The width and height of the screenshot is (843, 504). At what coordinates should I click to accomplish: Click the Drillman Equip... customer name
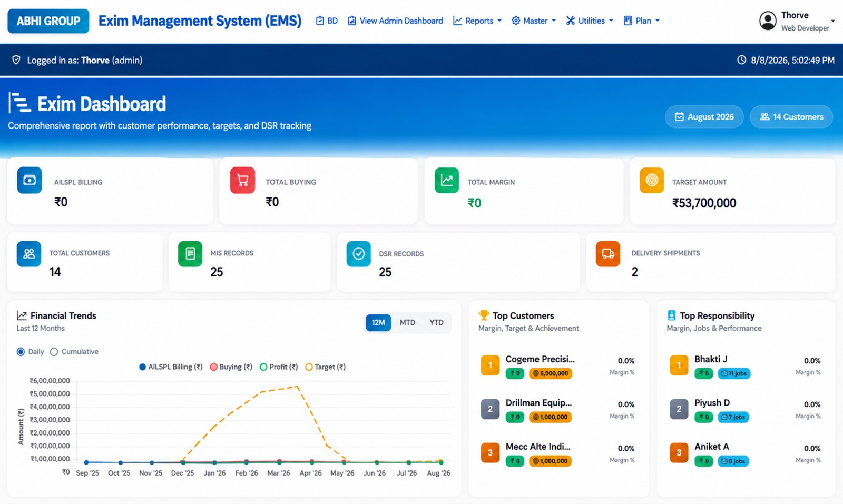pyautogui.click(x=538, y=403)
